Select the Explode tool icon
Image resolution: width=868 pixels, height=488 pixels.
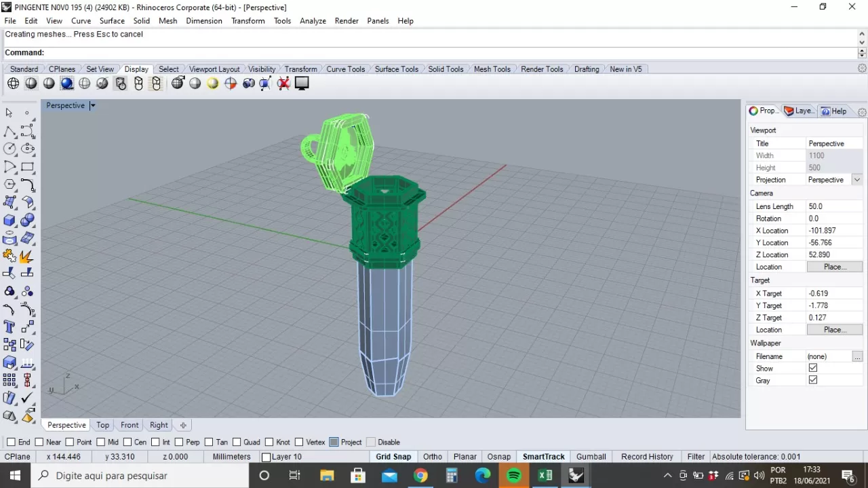(x=27, y=257)
